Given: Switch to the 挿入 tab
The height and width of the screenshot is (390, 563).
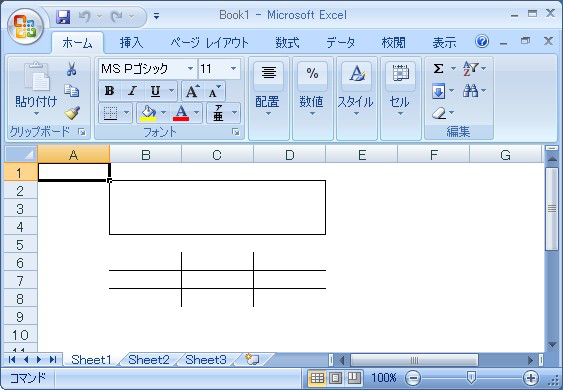Looking at the screenshot, I should (x=131, y=43).
